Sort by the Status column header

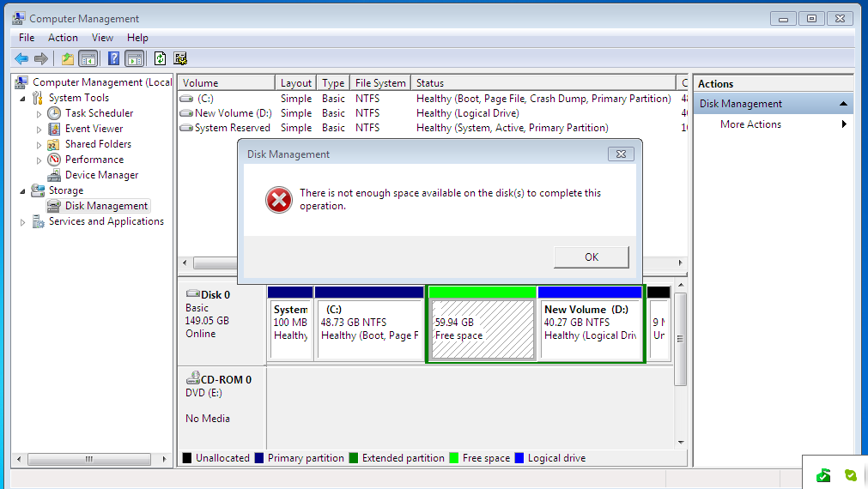(x=543, y=83)
